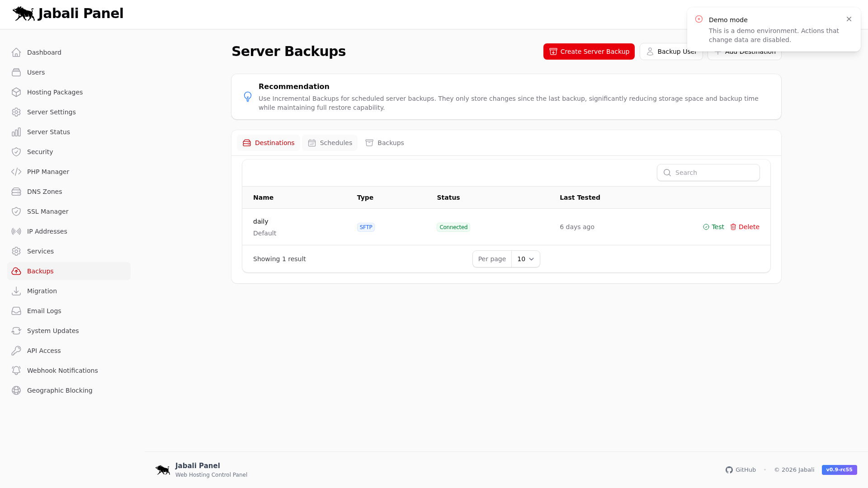Click the Security shield icon
This screenshot has width=868, height=488.
click(16, 152)
